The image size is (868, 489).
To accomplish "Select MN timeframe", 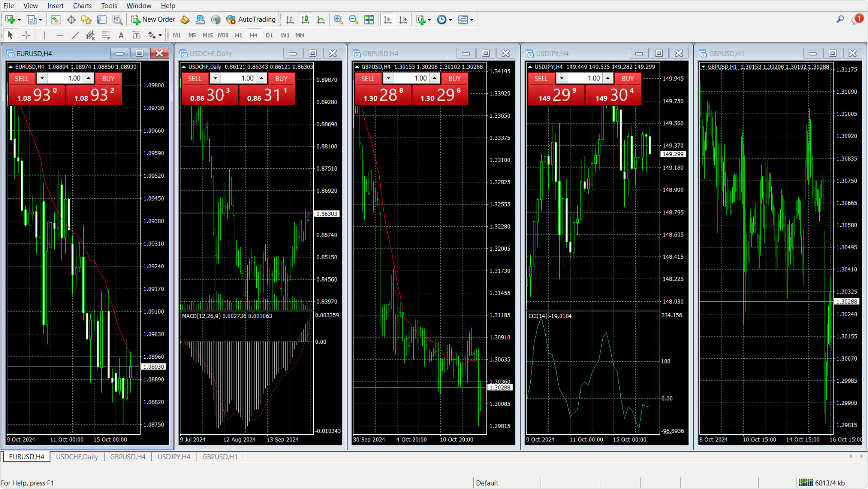I will pyautogui.click(x=300, y=35).
